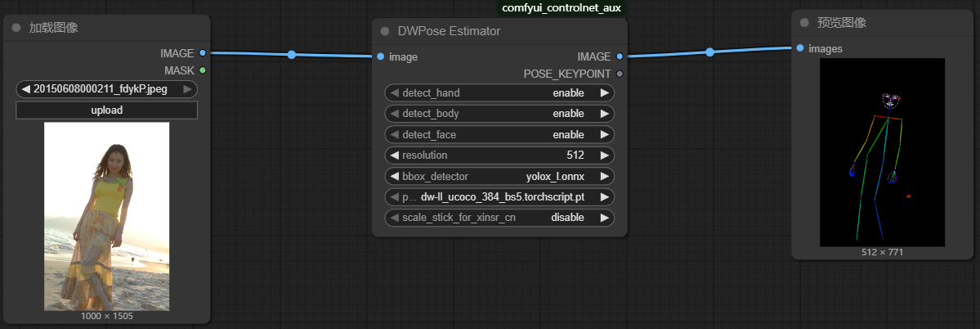980x329 pixels.
Task: Open the pose estimator dw-ll_ucoco_384 model selector
Action: pos(499,197)
